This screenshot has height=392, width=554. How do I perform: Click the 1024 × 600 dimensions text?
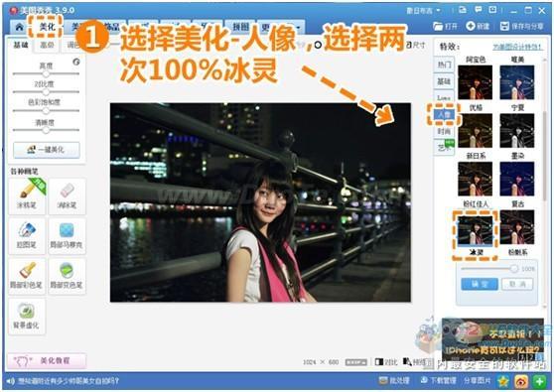tap(321, 362)
